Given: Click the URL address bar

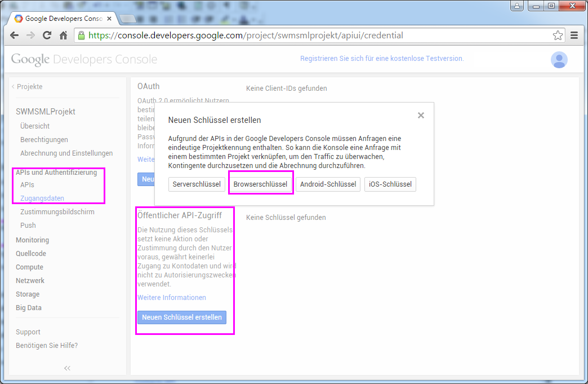Looking at the screenshot, I should [x=315, y=36].
